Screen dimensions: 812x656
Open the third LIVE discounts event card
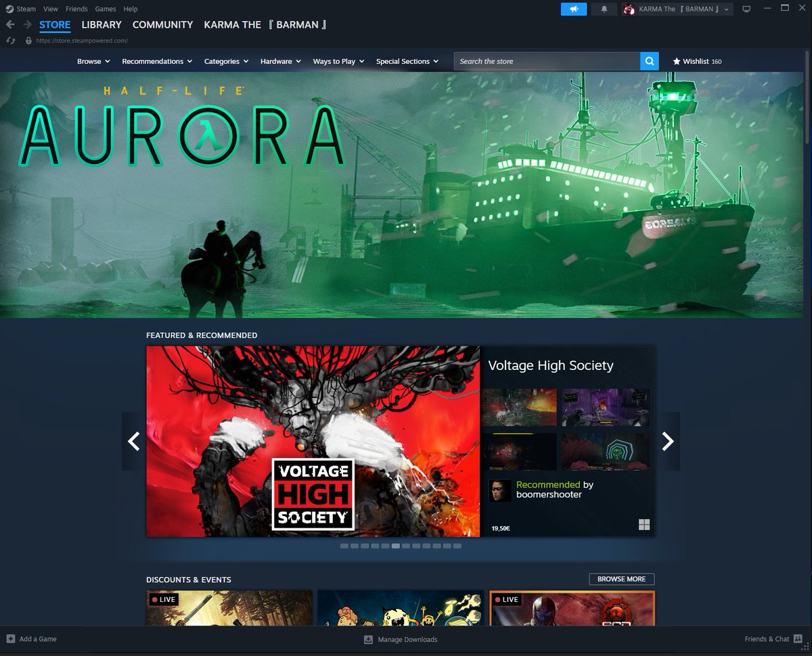(572, 607)
